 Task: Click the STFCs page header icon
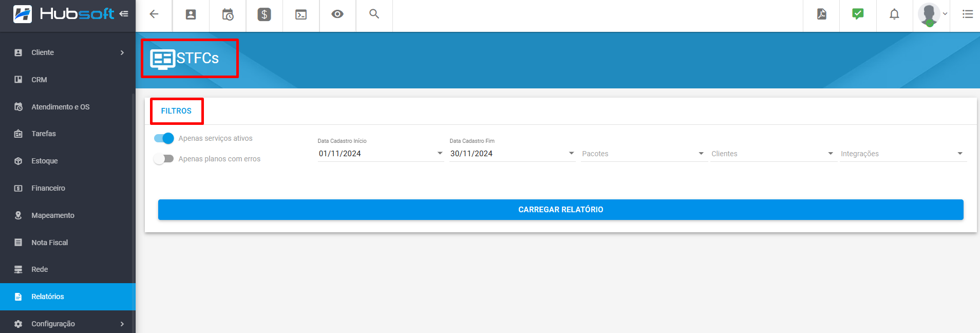tap(162, 59)
